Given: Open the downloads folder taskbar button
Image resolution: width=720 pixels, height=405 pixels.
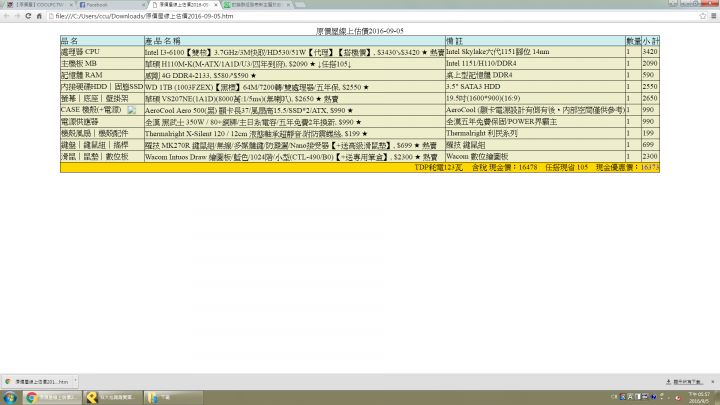Looking at the screenshot, I should tap(173, 397).
